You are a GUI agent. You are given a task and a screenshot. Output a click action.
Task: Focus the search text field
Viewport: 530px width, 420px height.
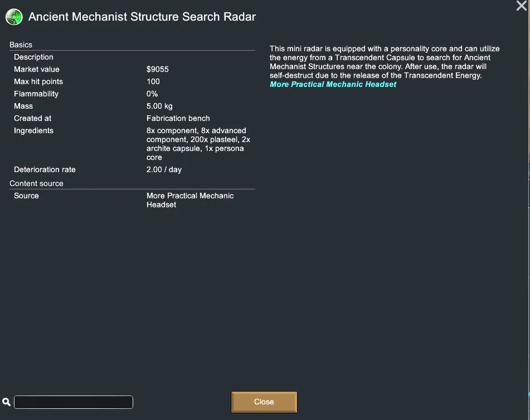click(x=74, y=402)
